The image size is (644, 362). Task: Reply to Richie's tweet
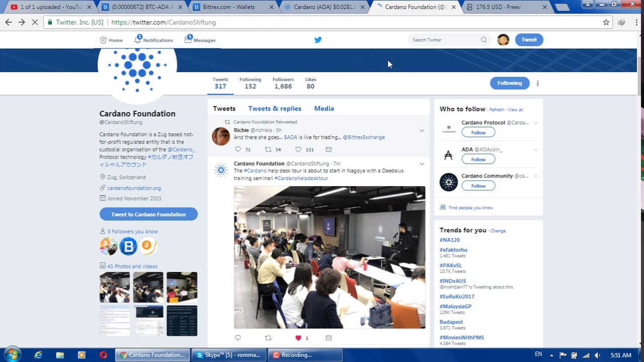coord(238,149)
